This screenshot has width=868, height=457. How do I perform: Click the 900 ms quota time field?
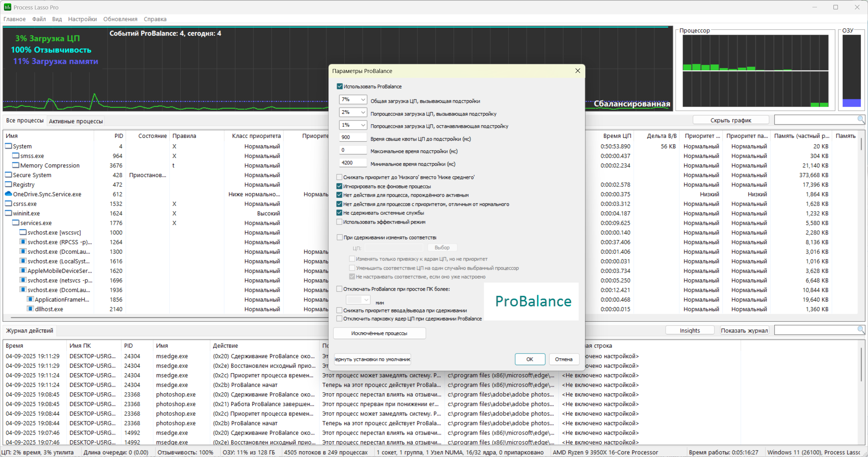(x=353, y=137)
